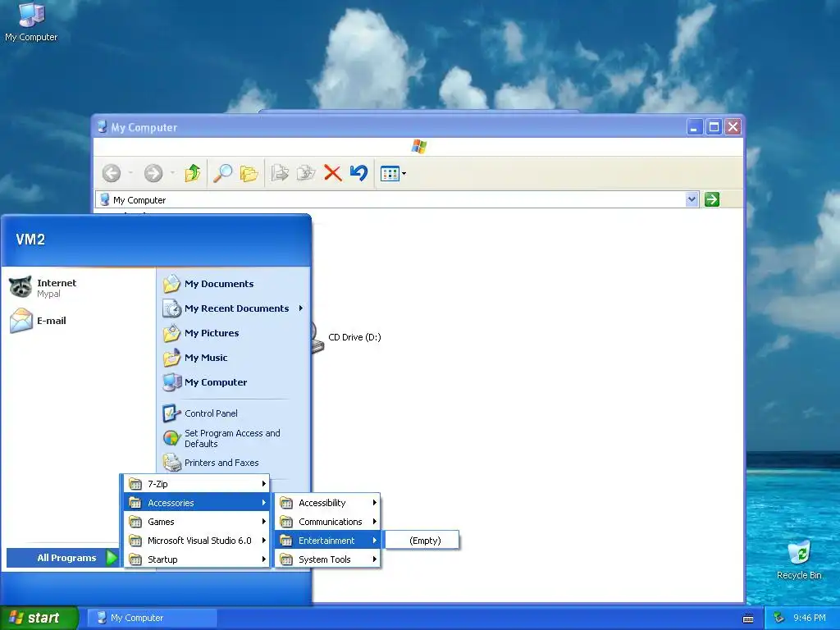
Task: Open the Communications submenu
Action: 327,522
